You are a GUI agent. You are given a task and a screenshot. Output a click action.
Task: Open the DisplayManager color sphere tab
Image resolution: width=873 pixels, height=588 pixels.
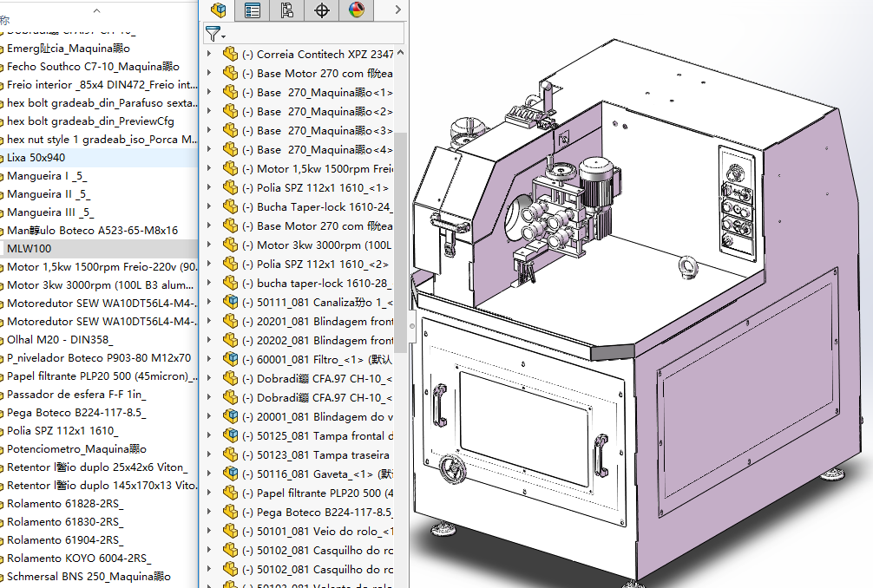click(x=357, y=10)
